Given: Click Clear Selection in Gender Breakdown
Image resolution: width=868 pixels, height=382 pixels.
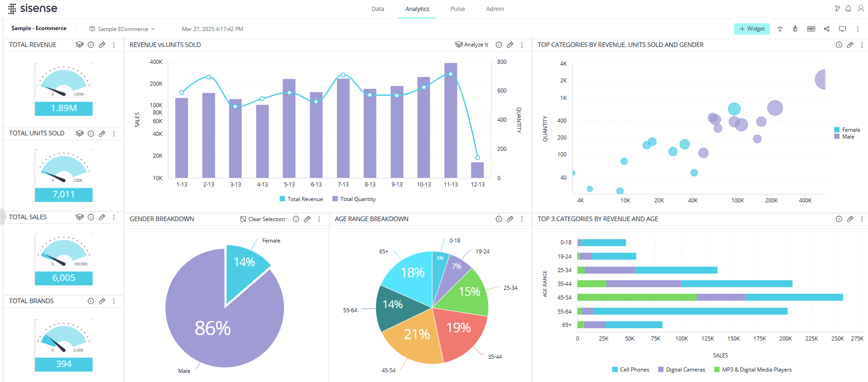Looking at the screenshot, I should pyautogui.click(x=263, y=219).
